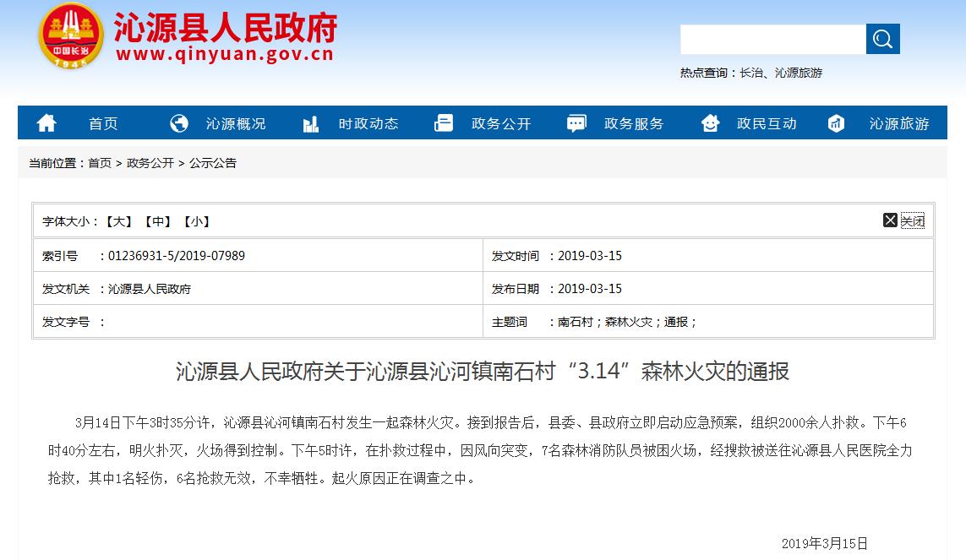Click 公示公告 in the breadcrumb
The height and width of the screenshot is (560, 966).
point(213,163)
